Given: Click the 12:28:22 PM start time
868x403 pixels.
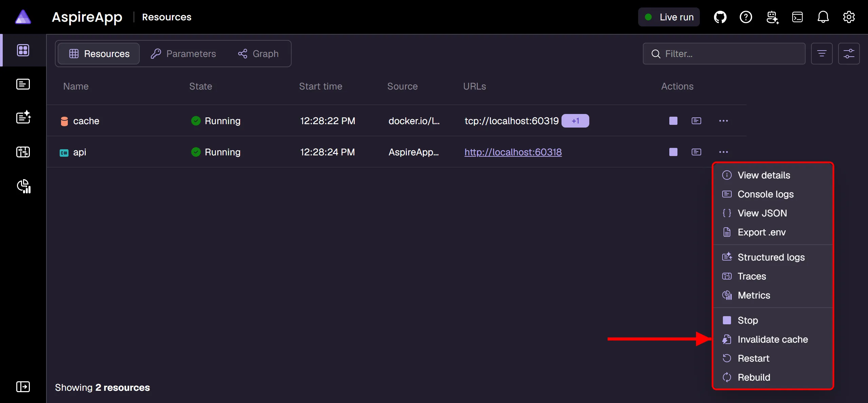Looking at the screenshot, I should (x=328, y=121).
